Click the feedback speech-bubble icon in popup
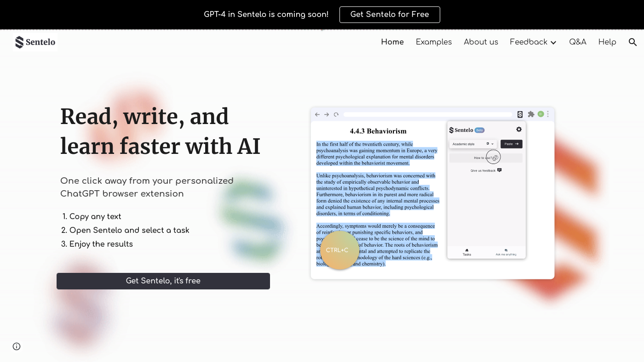The height and width of the screenshot is (362, 644). (500, 170)
